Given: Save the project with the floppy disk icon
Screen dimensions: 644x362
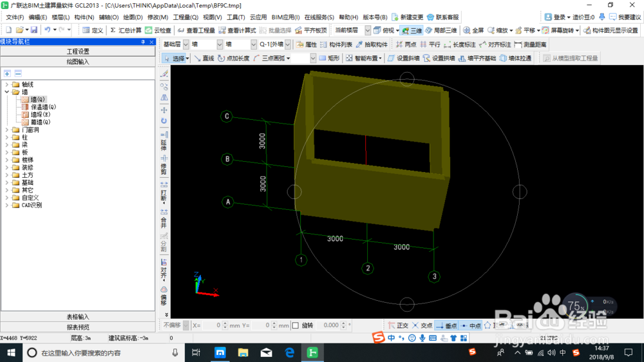Looking at the screenshot, I should 34,30.
